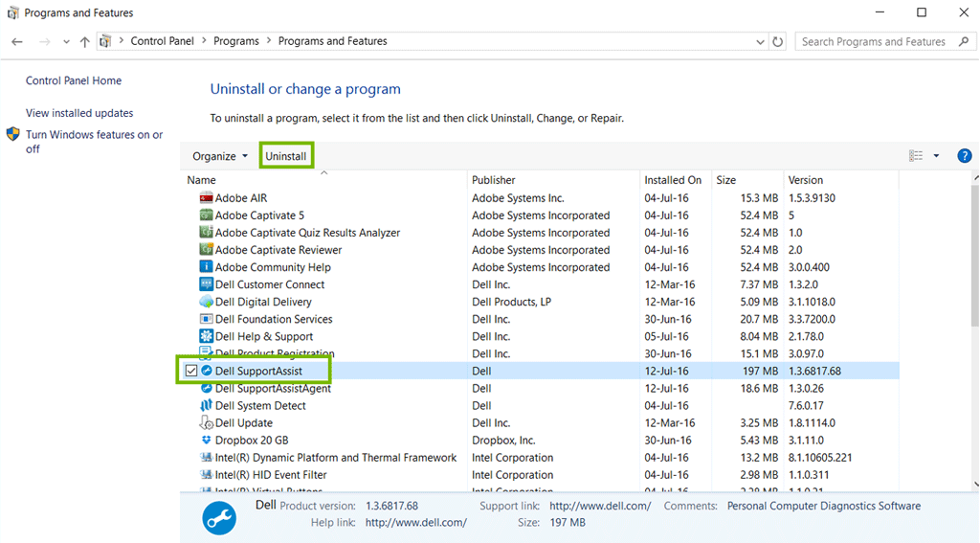This screenshot has height=543, width=980.
Task: Go back with the left arrow button
Action: pyautogui.click(x=17, y=41)
